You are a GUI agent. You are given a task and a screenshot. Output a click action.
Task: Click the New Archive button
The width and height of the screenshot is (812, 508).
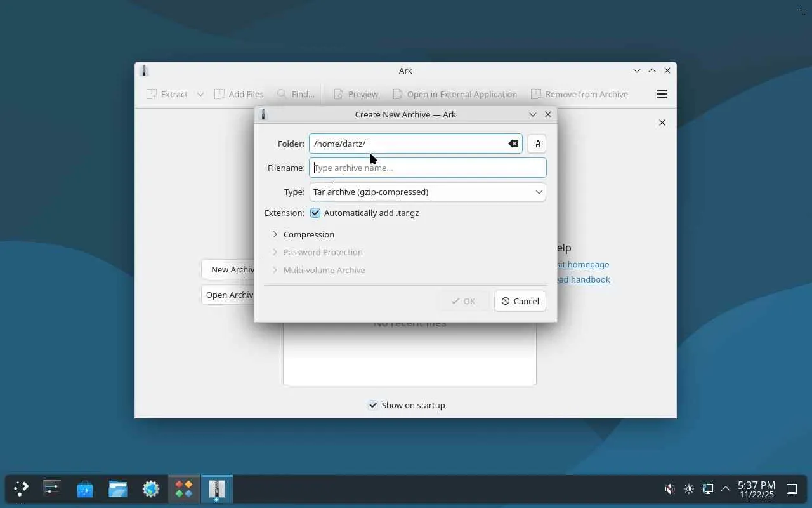tap(228, 269)
